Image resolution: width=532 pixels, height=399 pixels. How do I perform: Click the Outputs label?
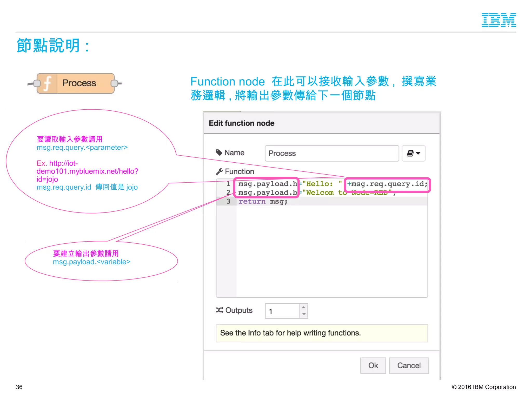(x=239, y=310)
